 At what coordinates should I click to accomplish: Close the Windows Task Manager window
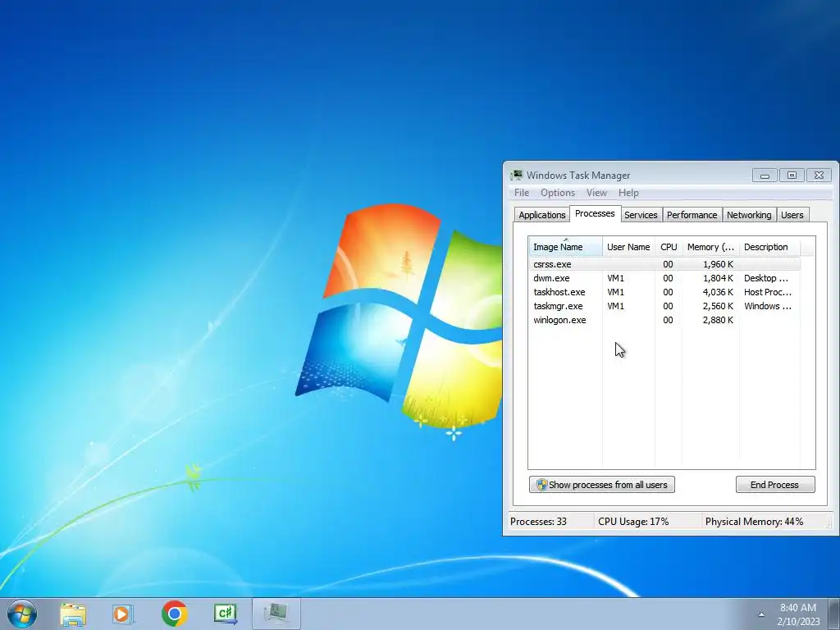coord(819,176)
